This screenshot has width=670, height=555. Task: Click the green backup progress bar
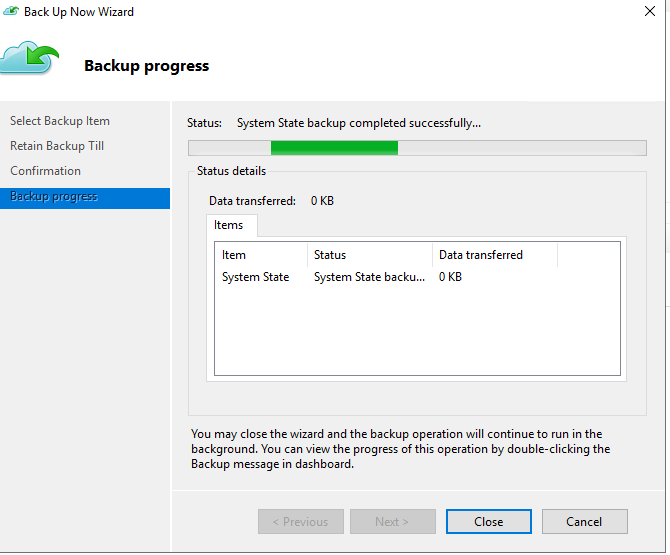coord(417,148)
